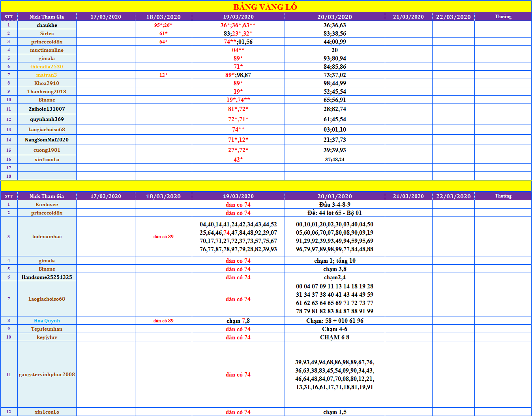Select the NangSomMai2020 nickname

pyautogui.click(x=47, y=140)
